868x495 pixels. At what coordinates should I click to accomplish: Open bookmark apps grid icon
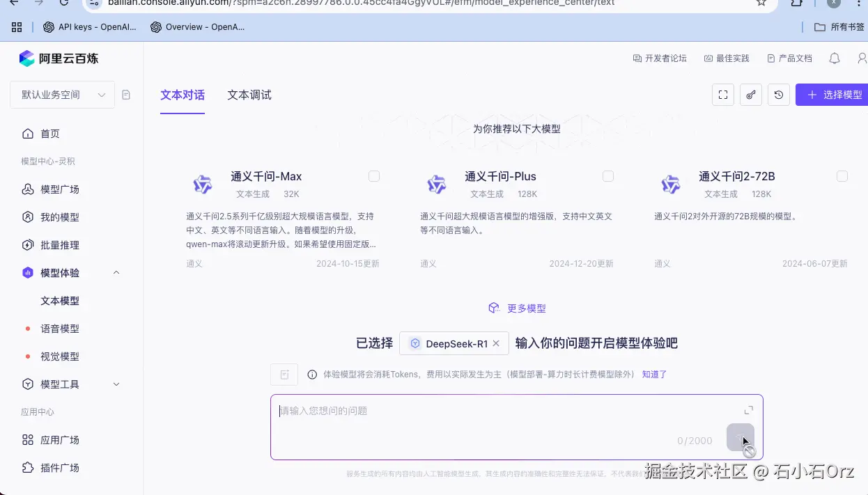[17, 27]
